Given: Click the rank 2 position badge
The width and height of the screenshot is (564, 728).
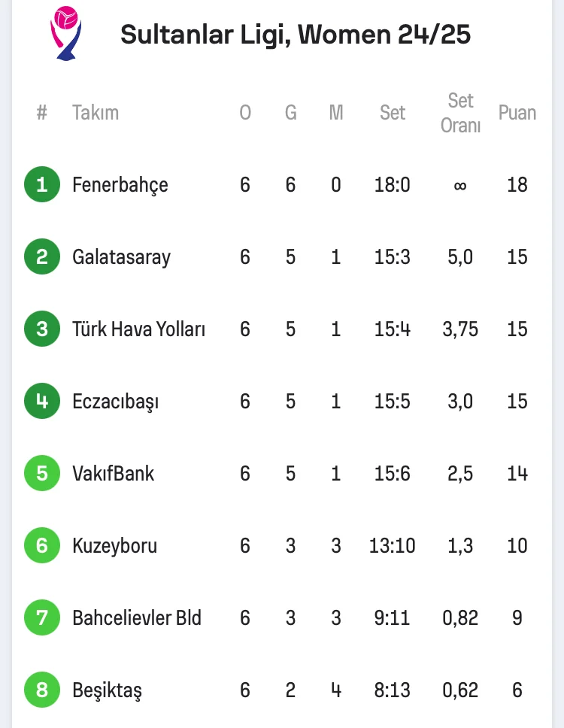Looking at the screenshot, I should coord(42,257).
